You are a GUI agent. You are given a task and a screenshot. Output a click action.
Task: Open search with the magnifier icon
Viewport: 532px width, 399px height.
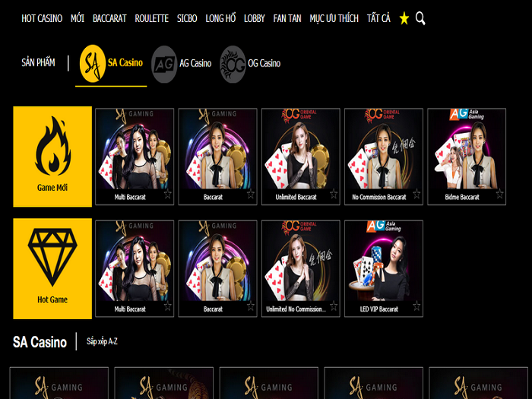[x=420, y=18]
